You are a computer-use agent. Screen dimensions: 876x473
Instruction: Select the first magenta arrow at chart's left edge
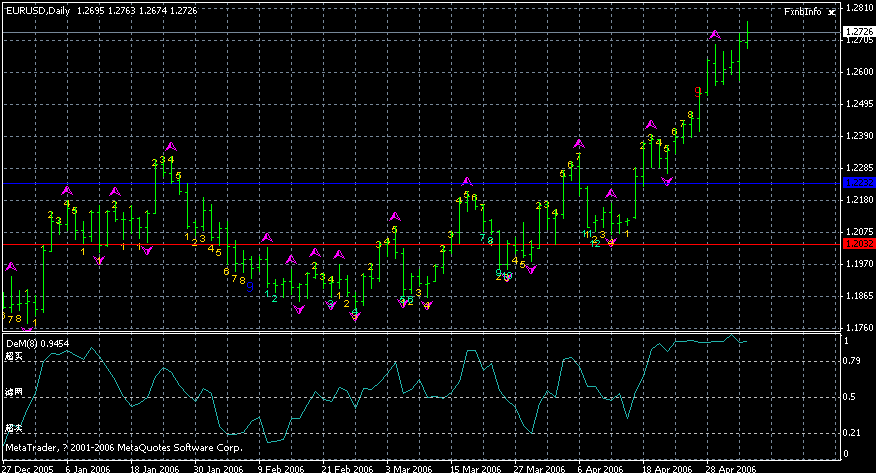click(x=11, y=267)
